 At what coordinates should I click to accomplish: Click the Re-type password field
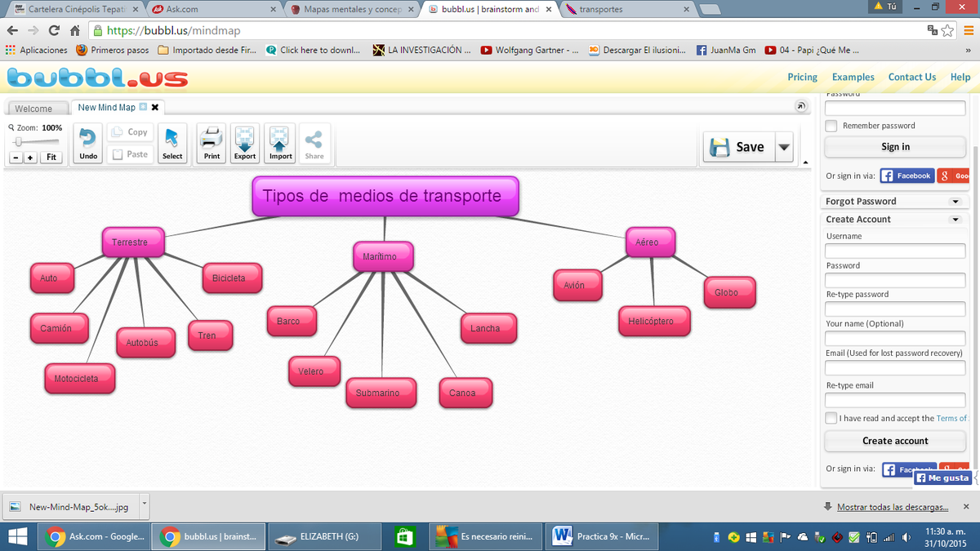coord(895,309)
